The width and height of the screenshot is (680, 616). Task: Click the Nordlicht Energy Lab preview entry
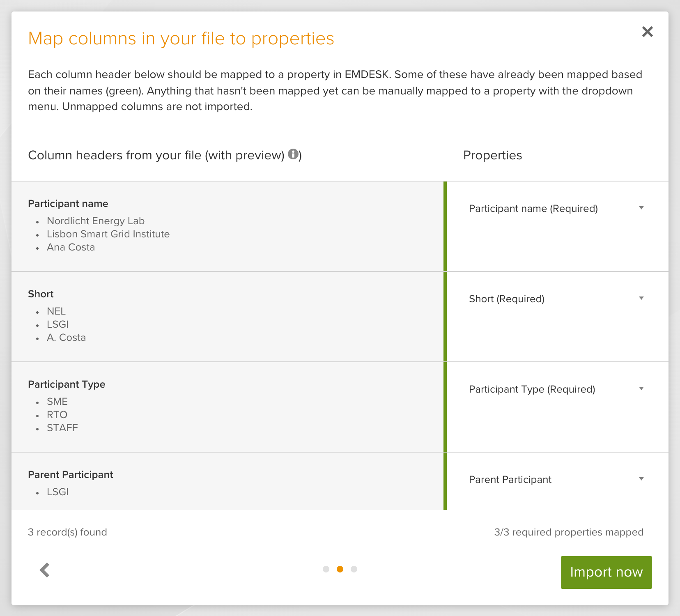[96, 221]
